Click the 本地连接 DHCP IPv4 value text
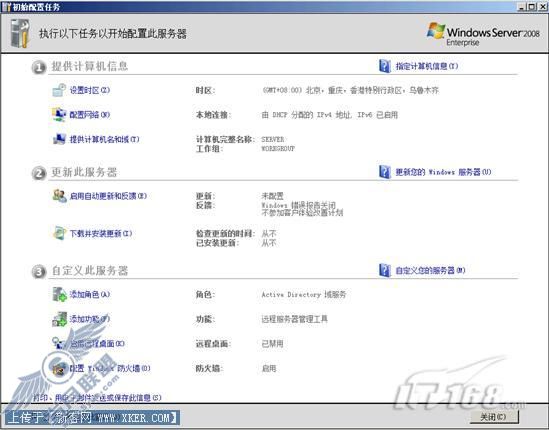This screenshot has height=430, width=549. [x=329, y=115]
